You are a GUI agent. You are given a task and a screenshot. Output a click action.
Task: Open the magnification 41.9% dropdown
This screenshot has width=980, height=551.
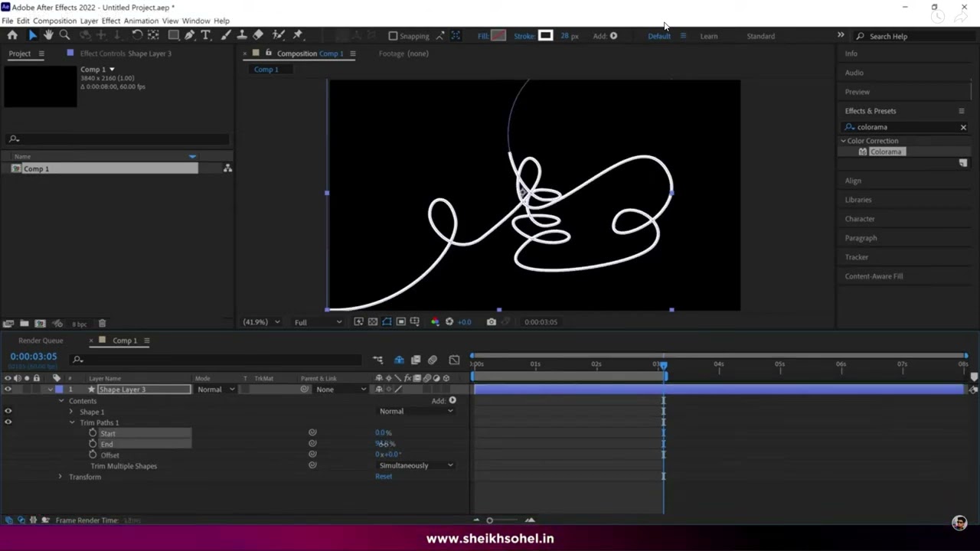tap(261, 322)
